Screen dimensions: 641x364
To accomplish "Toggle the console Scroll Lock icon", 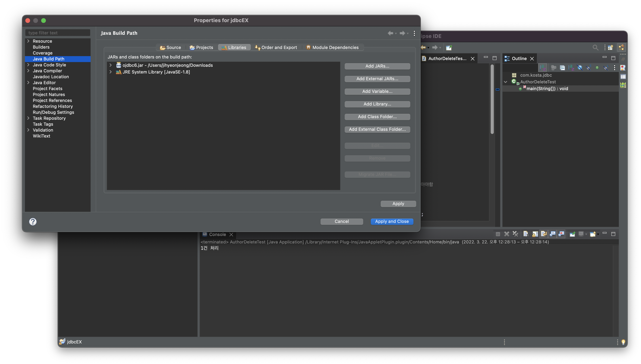I will [535, 234].
